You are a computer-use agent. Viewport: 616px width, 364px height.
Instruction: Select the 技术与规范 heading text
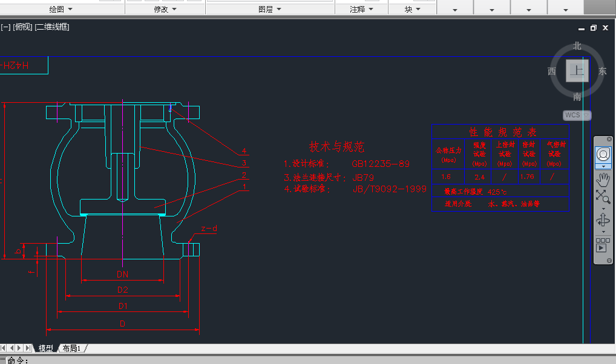(x=336, y=146)
